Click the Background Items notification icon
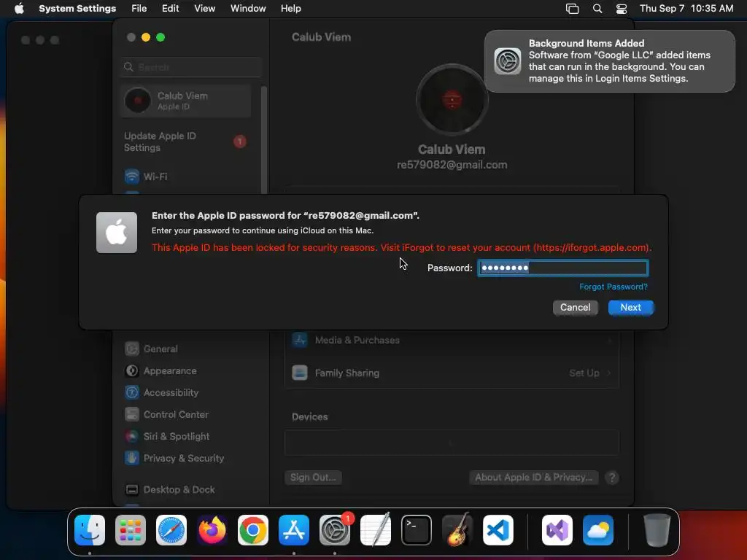Screen dimensions: 747x560 point(508,61)
